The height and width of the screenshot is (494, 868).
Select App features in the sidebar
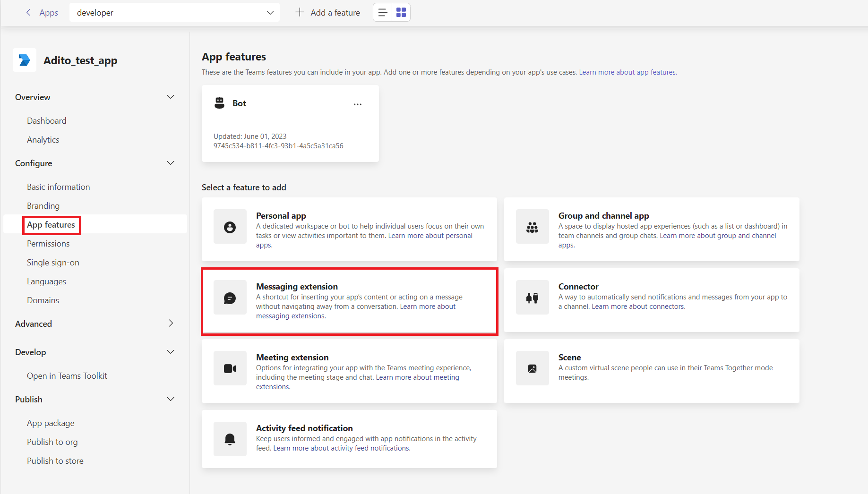[51, 225]
